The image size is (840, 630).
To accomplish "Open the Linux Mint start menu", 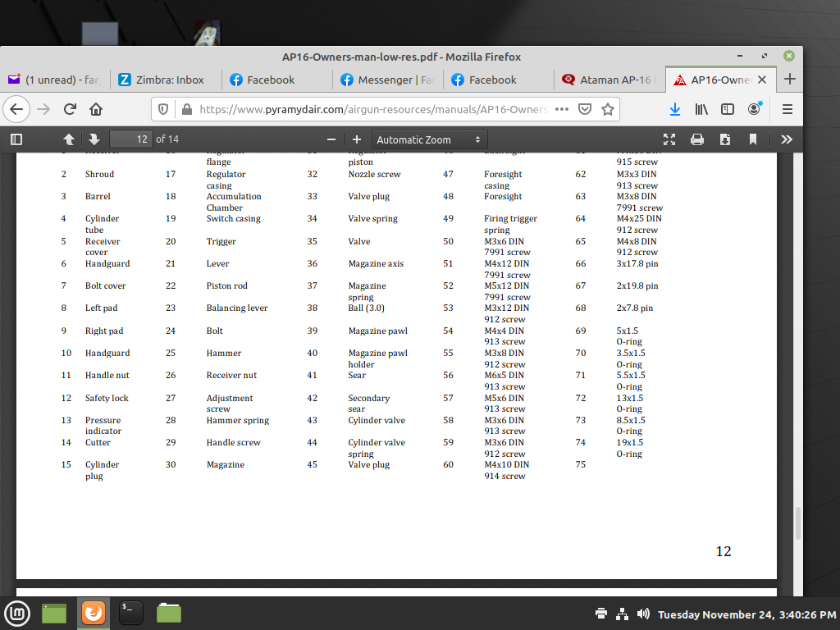I will tap(17, 613).
